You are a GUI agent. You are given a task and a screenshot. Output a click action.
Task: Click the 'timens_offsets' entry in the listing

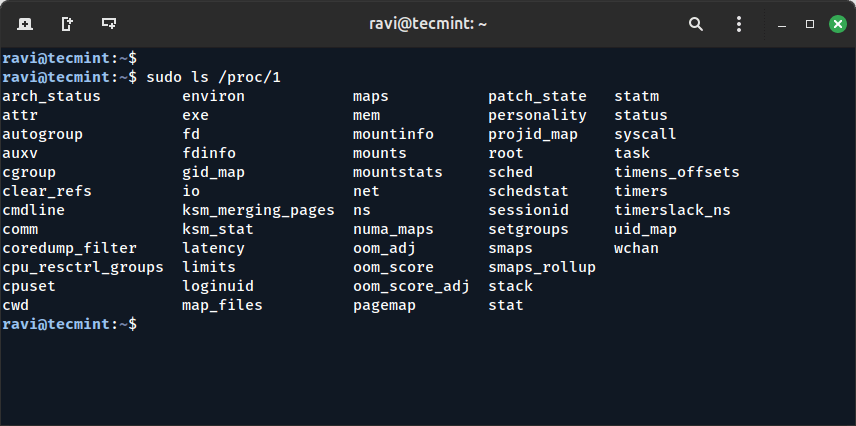[677, 172]
